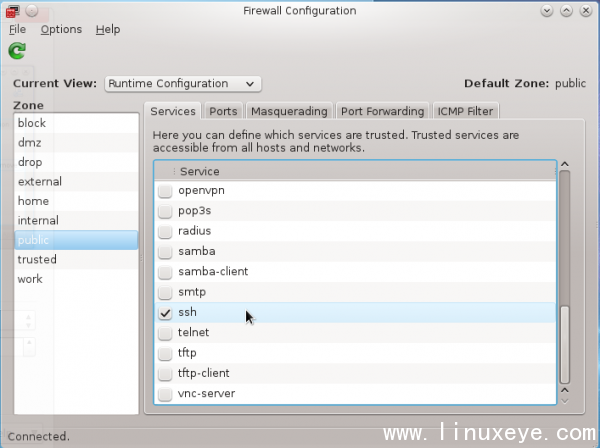Select the trusted zone
This screenshot has width=600, height=448.
pos(76,260)
